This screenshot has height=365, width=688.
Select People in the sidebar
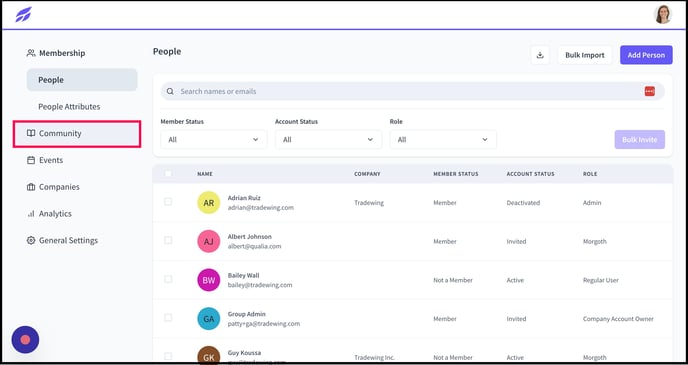(x=82, y=80)
